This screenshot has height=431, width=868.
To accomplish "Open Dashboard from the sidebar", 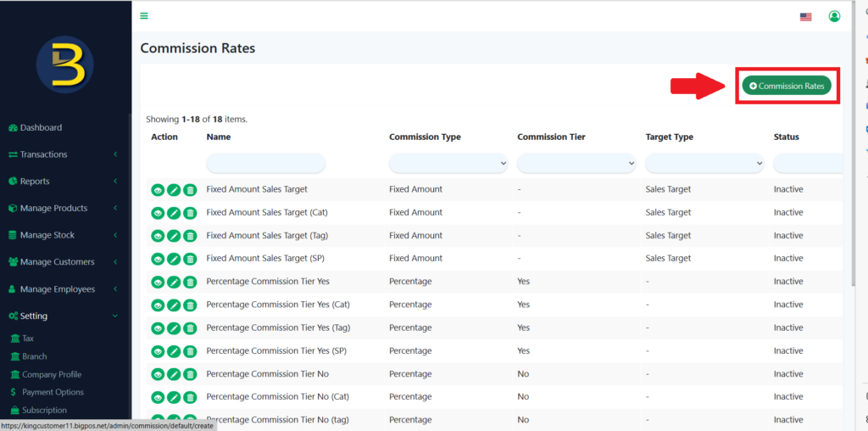I will click(x=41, y=127).
